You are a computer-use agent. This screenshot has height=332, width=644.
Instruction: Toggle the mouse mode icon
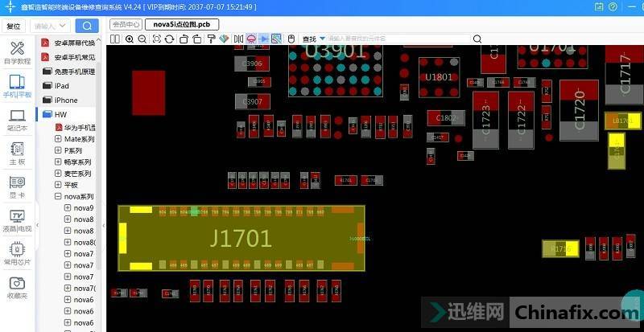click(291, 39)
